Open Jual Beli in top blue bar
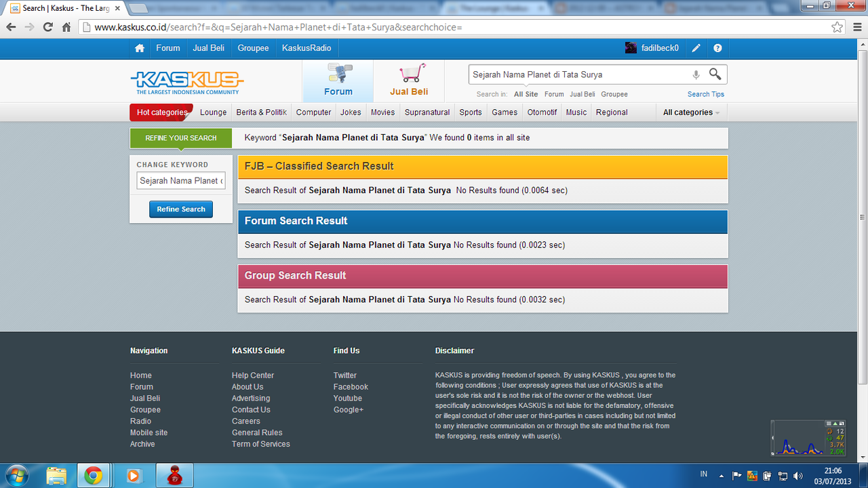The height and width of the screenshot is (488, 868). click(208, 48)
